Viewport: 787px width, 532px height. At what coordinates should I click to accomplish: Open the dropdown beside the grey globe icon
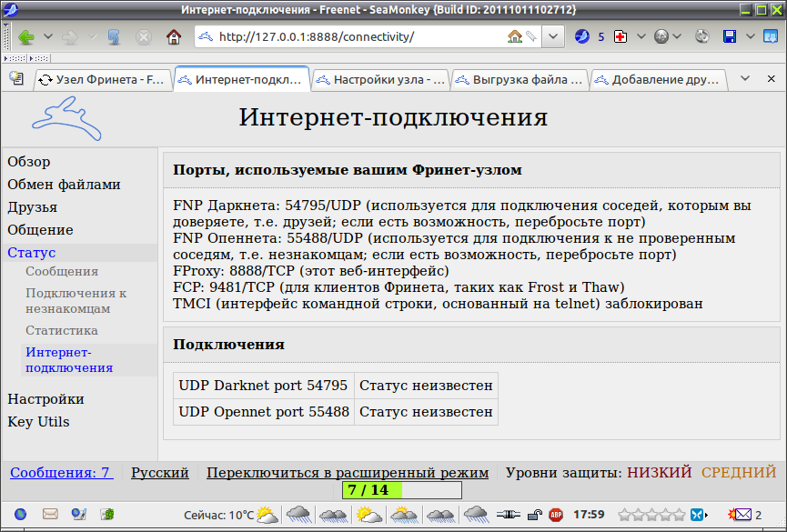click(677, 36)
